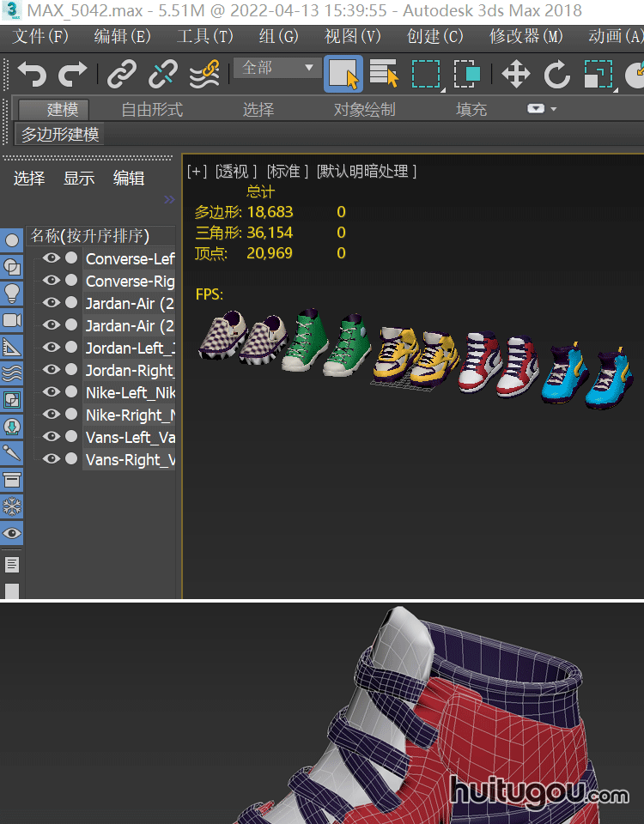Image resolution: width=644 pixels, height=824 pixels.
Task: Hide the Converse-Left object via eye icon
Action: pos(52,258)
